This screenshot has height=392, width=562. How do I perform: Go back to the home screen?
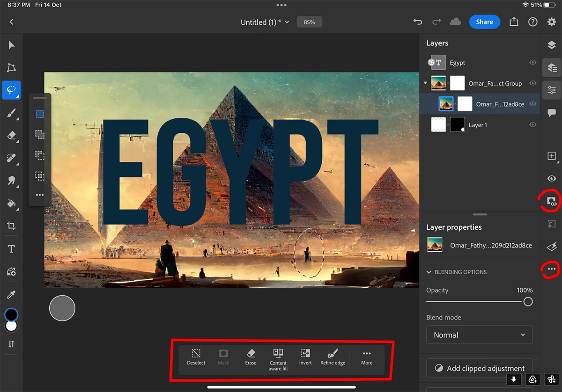[x=11, y=22]
